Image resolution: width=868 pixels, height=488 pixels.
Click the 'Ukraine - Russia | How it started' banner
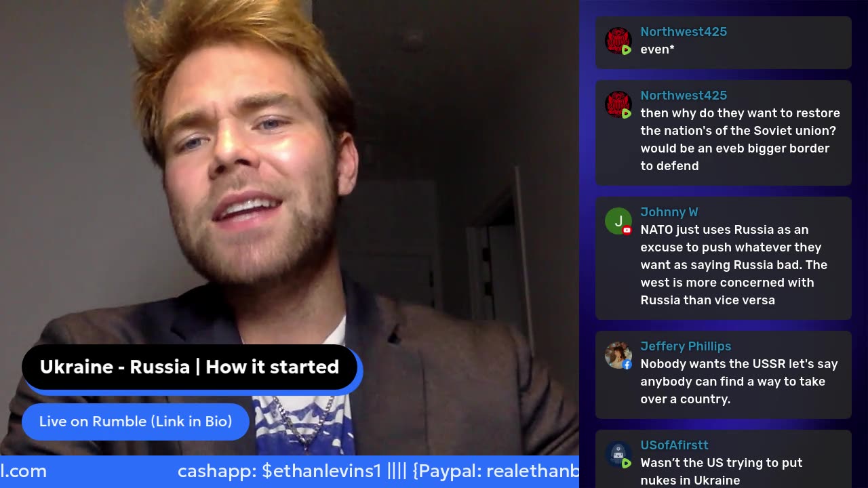tap(190, 367)
